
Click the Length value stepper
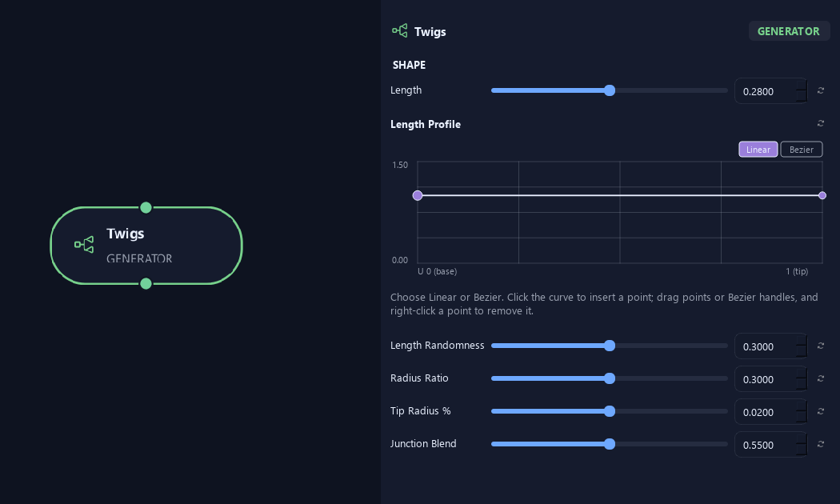coord(801,90)
